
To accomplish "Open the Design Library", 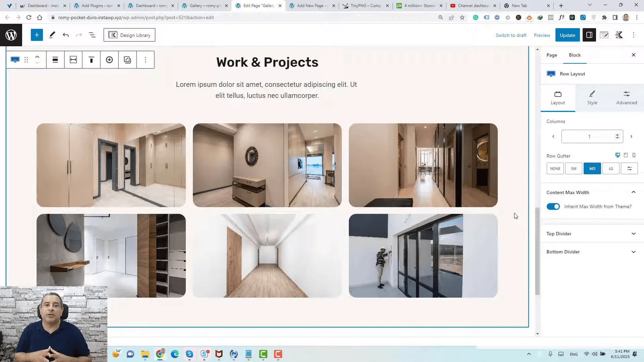I will tap(129, 35).
